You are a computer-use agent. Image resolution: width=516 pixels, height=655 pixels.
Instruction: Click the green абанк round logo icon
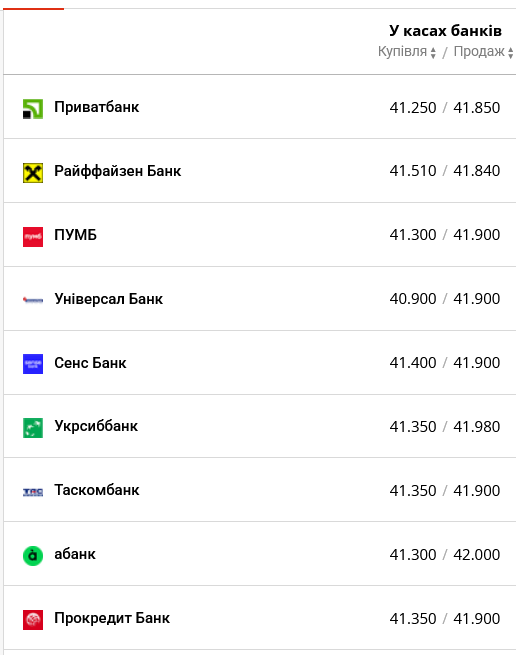pyautogui.click(x=33, y=556)
